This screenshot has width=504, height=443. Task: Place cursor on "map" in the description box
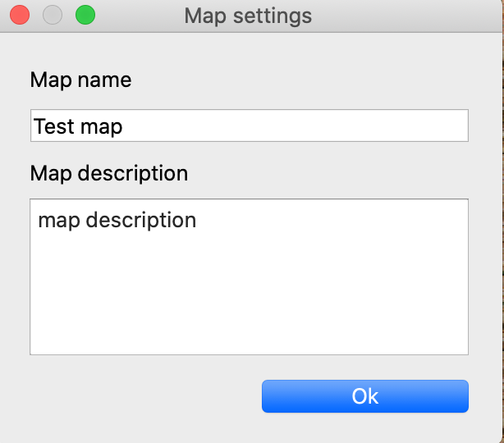point(58,221)
